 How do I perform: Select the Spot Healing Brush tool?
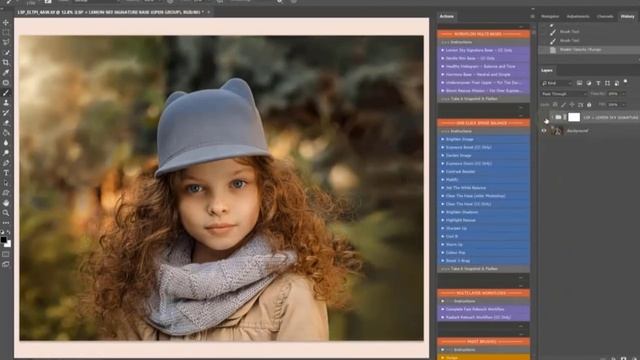pos(6,82)
